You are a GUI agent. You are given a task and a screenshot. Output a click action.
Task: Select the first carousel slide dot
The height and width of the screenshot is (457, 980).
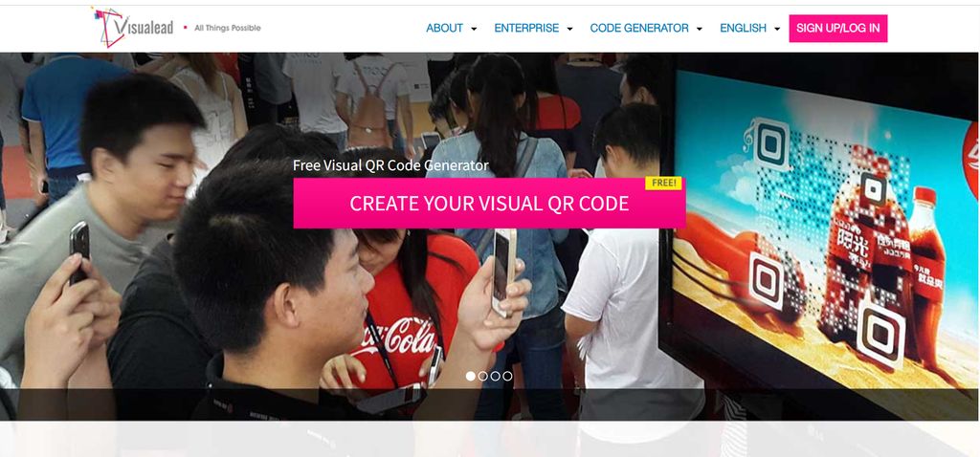coord(471,376)
